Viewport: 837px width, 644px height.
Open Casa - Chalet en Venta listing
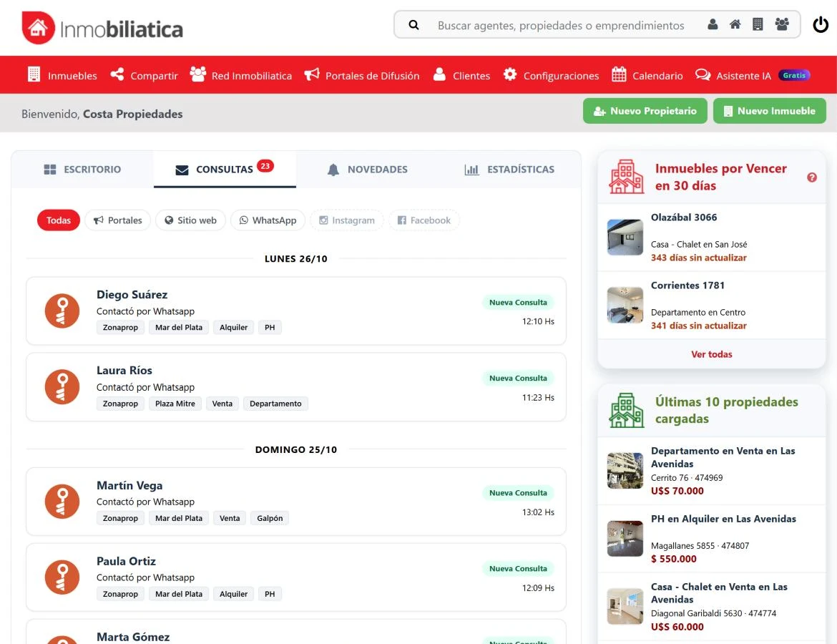[x=719, y=592]
